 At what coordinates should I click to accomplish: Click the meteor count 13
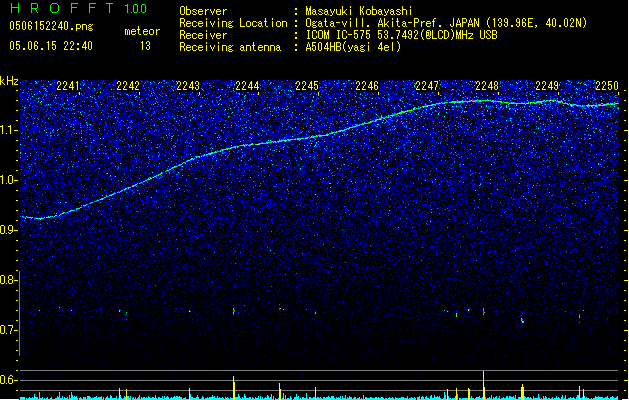(x=145, y=46)
